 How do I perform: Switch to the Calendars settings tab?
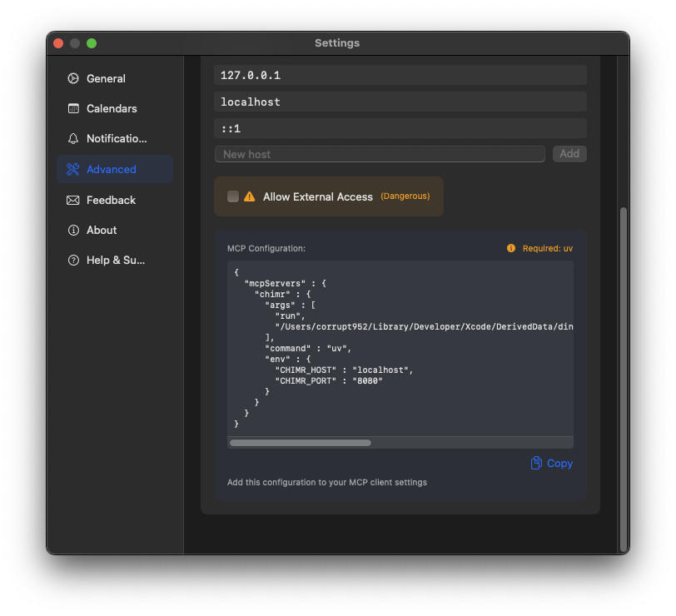point(112,108)
